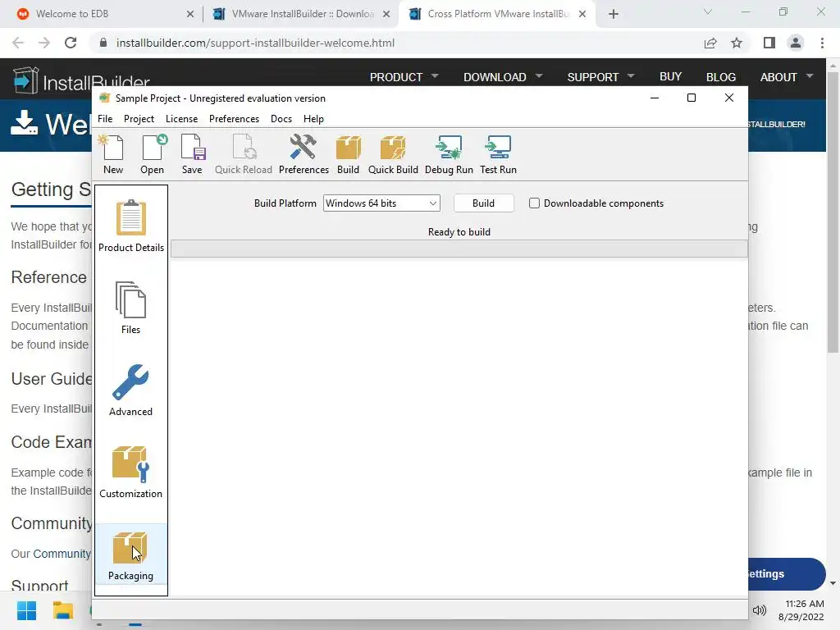840x630 pixels.
Task: Save the project via Save icon
Action: (192, 154)
